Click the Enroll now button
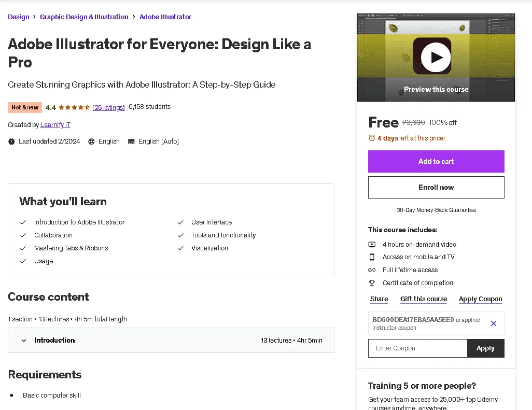 (436, 187)
